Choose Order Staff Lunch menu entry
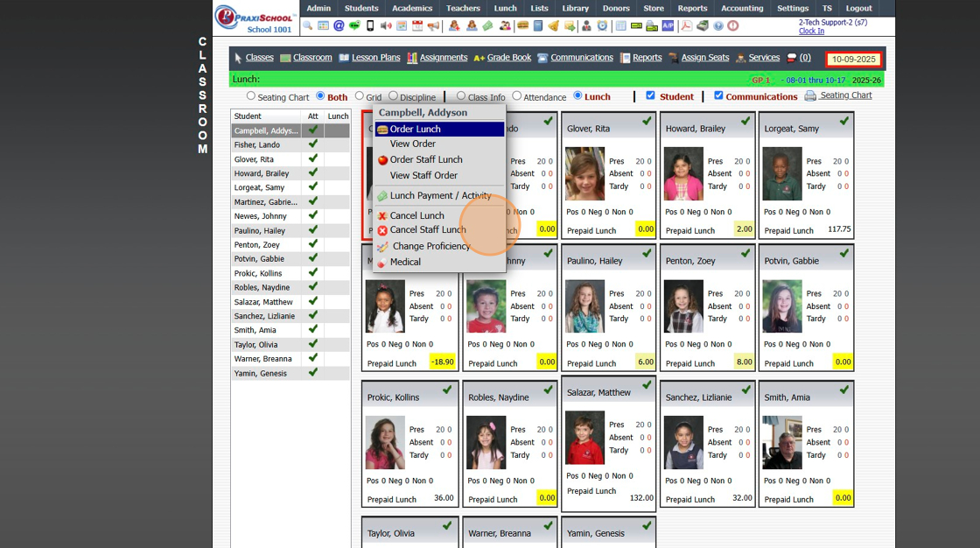The image size is (980, 548). [x=439, y=159]
